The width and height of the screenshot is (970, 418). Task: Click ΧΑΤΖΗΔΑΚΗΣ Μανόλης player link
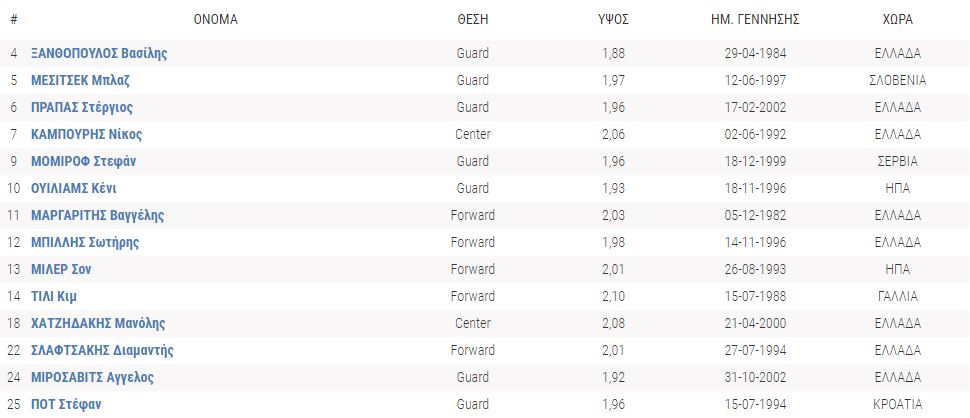[x=98, y=323]
